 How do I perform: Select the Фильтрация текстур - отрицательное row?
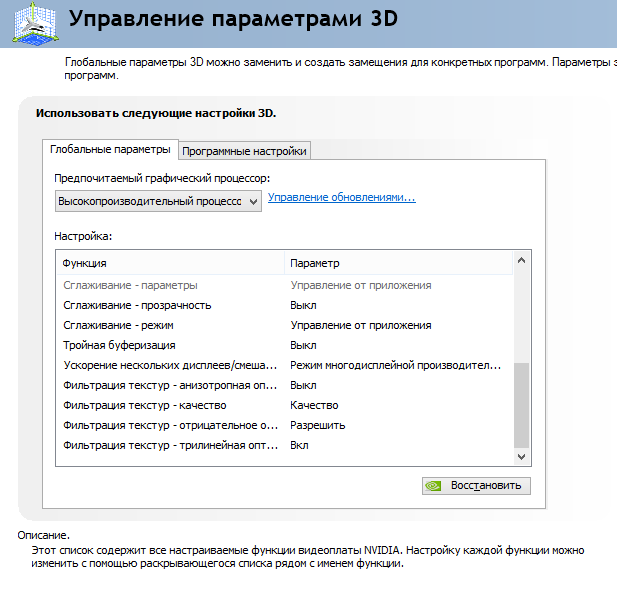285,426
